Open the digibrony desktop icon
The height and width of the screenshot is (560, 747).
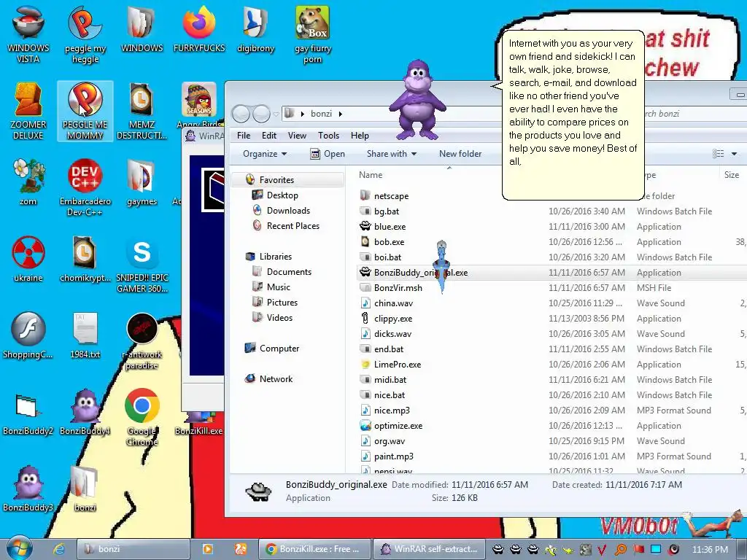255,29
